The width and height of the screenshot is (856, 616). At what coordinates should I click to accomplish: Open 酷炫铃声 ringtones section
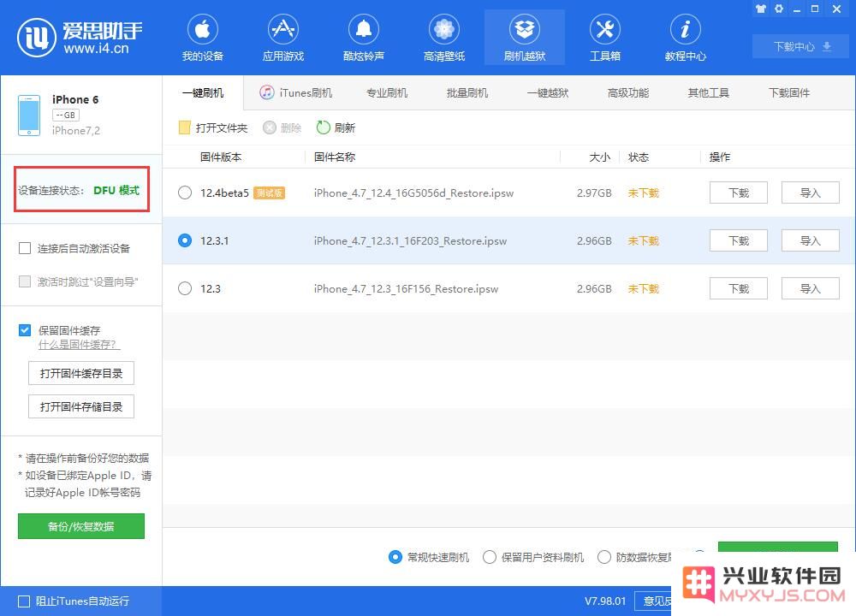pyautogui.click(x=364, y=38)
